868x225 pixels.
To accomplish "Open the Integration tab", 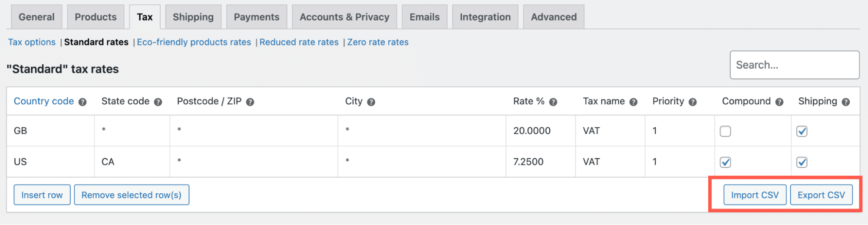I will (x=485, y=17).
